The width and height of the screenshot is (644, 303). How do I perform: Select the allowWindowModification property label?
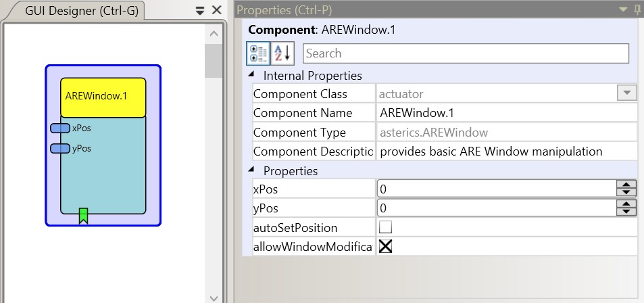pos(314,247)
